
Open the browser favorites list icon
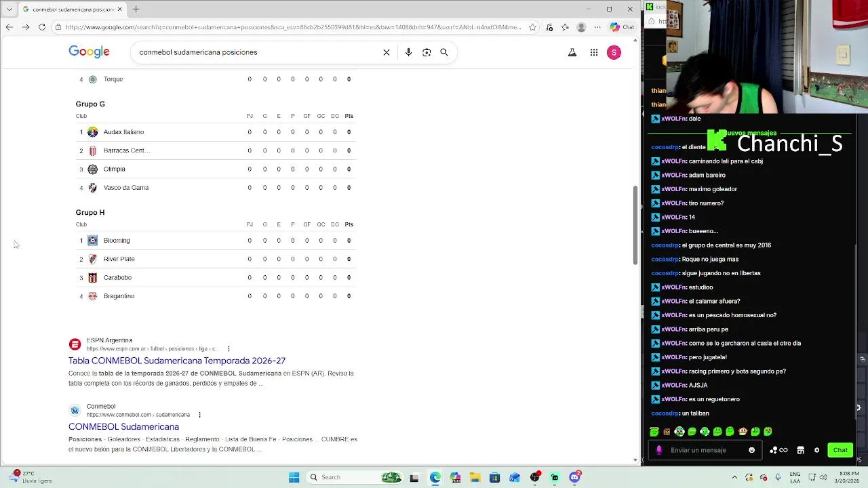tap(565, 27)
